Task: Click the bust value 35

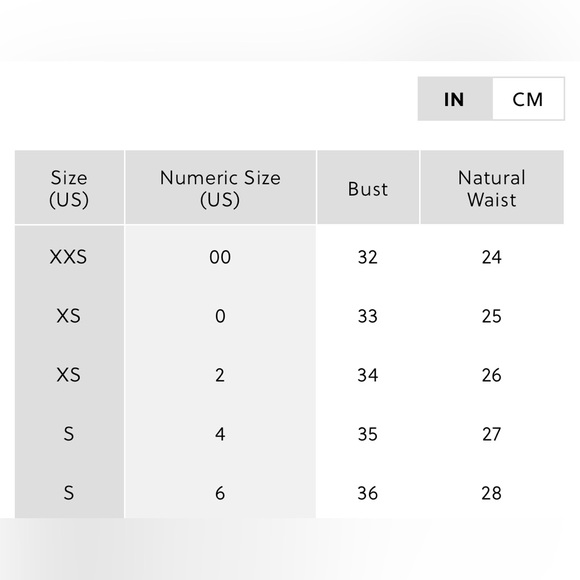Action: 368,434
